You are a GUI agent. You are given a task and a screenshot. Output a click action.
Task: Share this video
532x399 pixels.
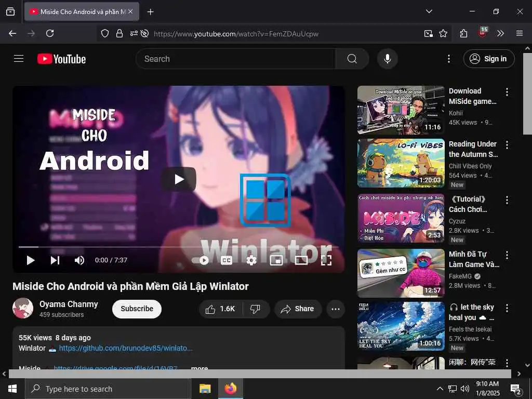click(298, 309)
